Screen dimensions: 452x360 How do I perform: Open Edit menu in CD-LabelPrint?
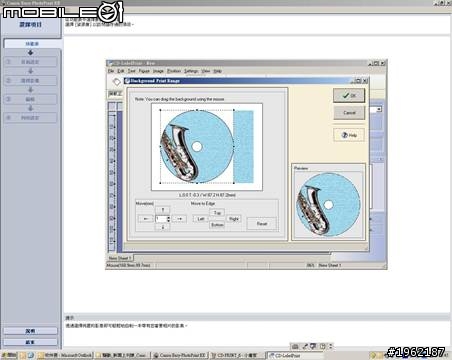[x=121, y=71]
